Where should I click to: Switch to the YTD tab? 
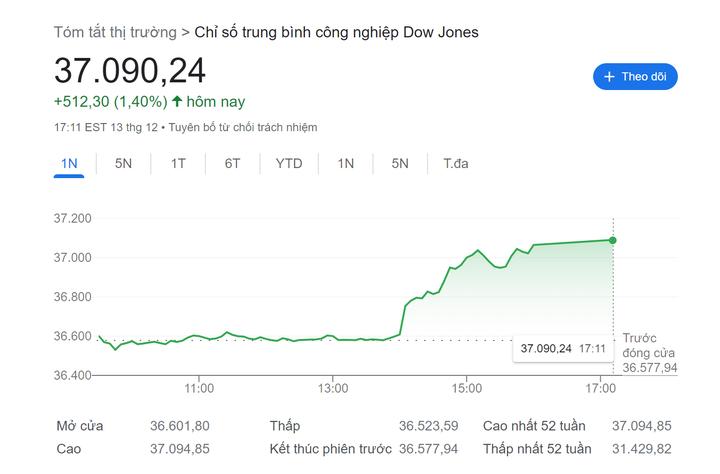tap(289, 163)
